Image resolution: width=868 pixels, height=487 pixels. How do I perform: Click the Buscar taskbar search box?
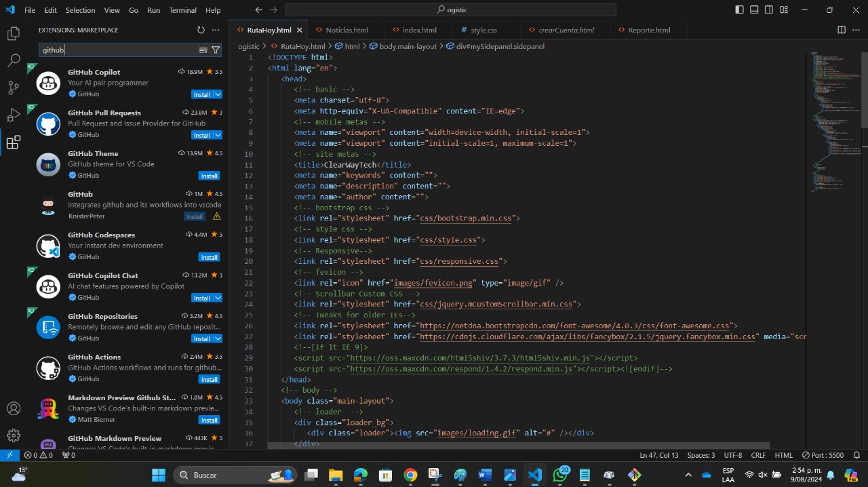click(236, 475)
